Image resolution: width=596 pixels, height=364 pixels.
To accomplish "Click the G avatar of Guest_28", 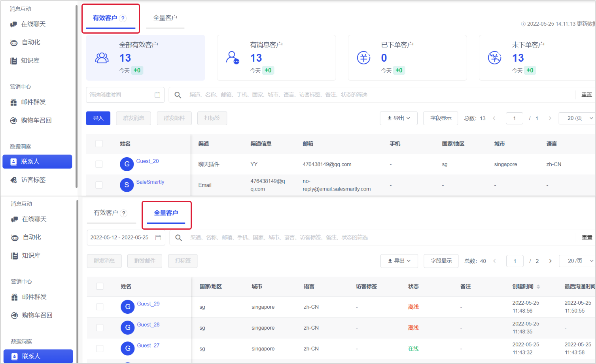I will (x=128, y=328).
